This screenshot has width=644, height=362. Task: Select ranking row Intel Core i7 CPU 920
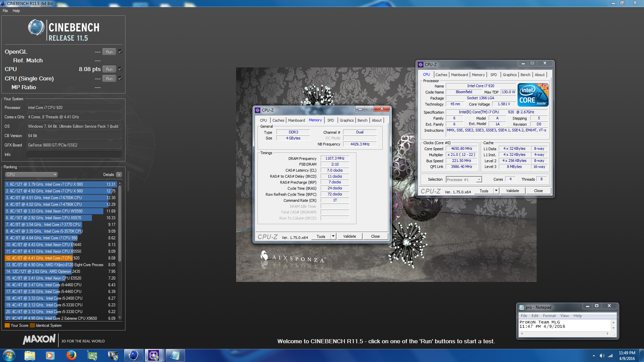pos(61,258)
